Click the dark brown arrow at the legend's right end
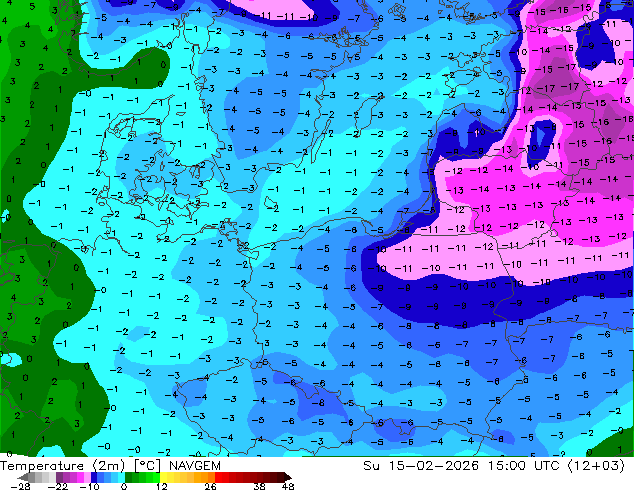634x490 pixels. (x=288, y=477)
